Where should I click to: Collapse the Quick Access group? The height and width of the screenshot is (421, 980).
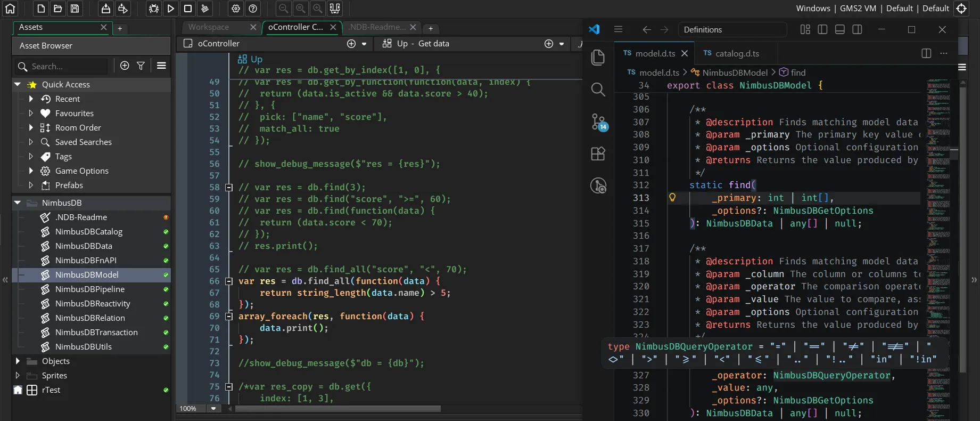click(18, 84)
